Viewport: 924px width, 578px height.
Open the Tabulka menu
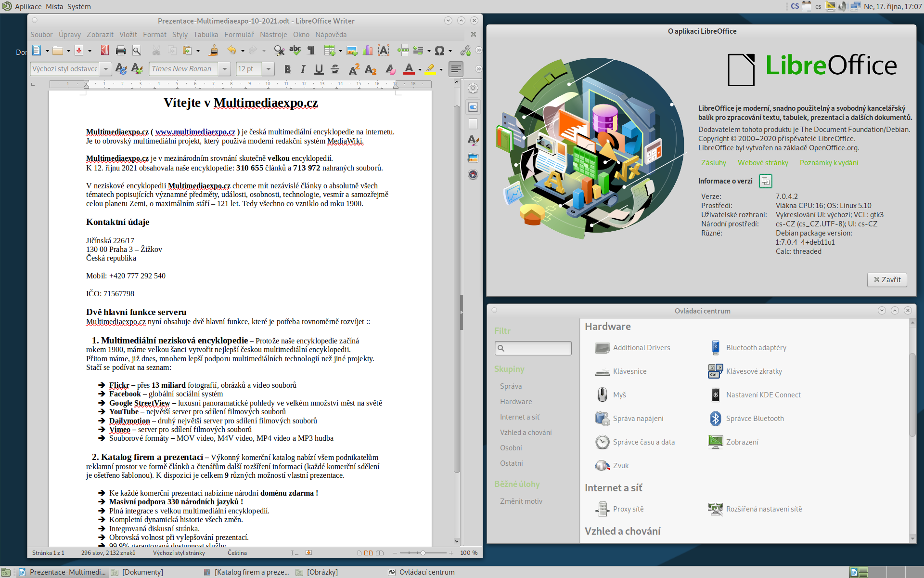(x=205, y=35)
